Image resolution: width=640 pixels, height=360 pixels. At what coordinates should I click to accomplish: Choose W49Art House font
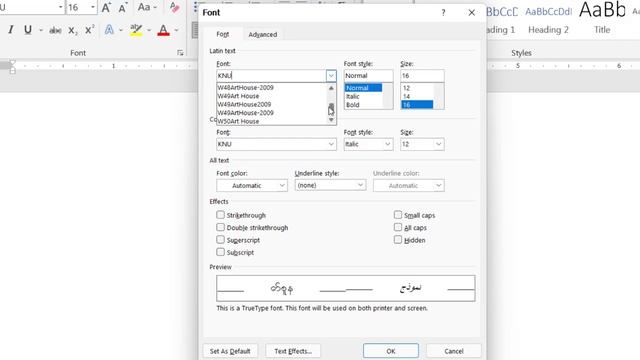(x=238, y=96)
